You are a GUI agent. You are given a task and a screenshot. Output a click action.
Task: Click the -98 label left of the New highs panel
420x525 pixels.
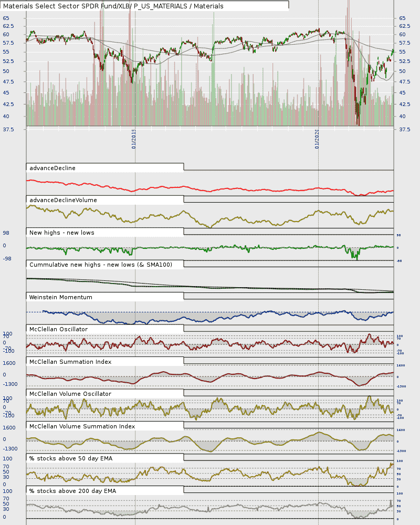tap(7, 258)
